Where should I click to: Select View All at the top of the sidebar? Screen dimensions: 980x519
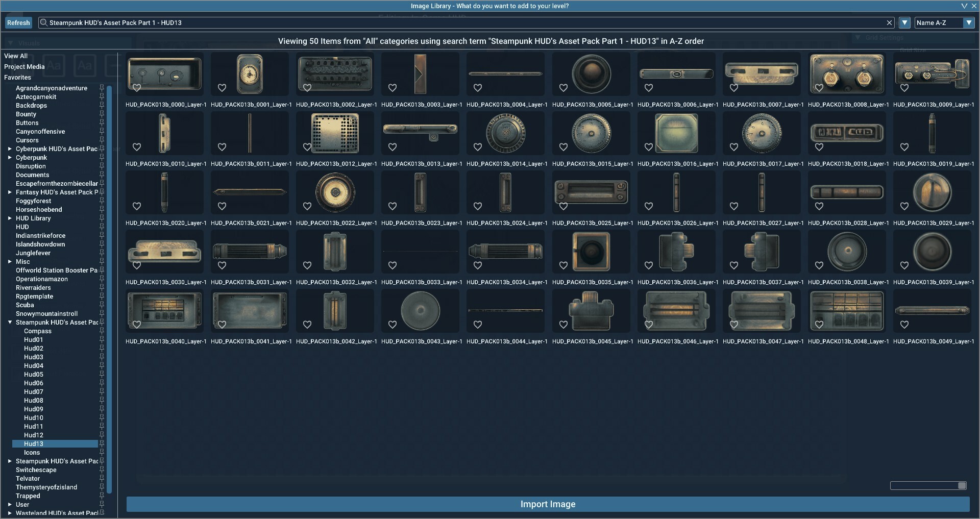16,56
